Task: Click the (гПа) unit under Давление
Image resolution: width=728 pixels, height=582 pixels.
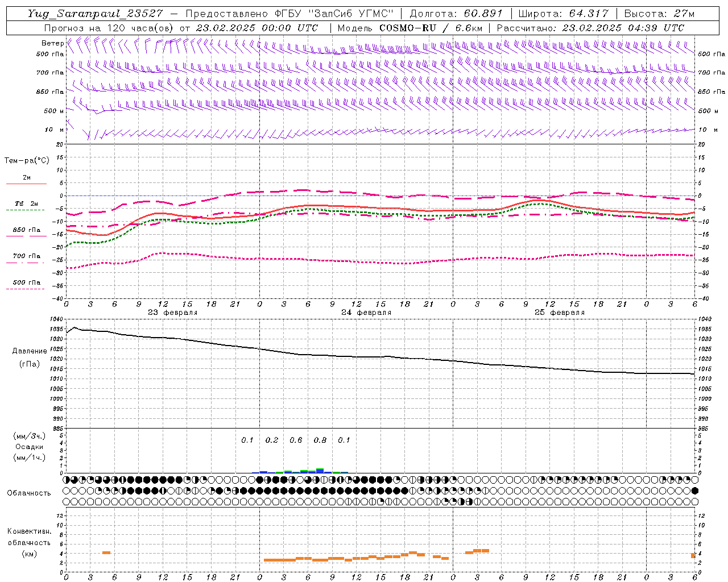Action: point(30,364)
